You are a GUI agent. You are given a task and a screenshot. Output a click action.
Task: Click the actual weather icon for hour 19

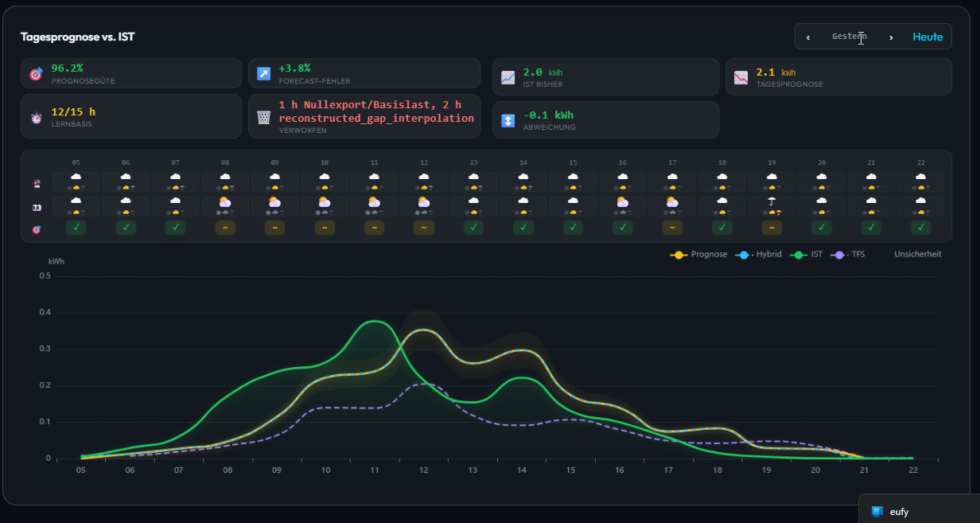[x=771, y=206]
